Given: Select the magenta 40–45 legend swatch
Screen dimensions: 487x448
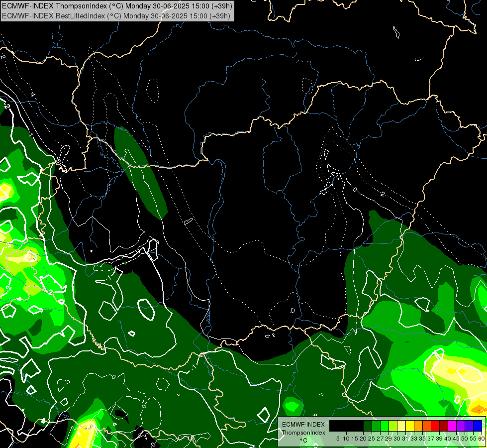Looking at the screenshot, I should click(x=452, y=426).
